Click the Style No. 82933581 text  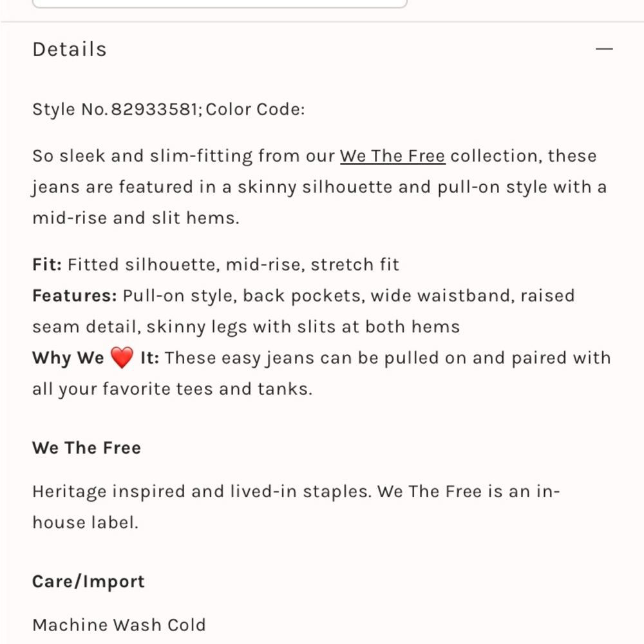point(117,109)
